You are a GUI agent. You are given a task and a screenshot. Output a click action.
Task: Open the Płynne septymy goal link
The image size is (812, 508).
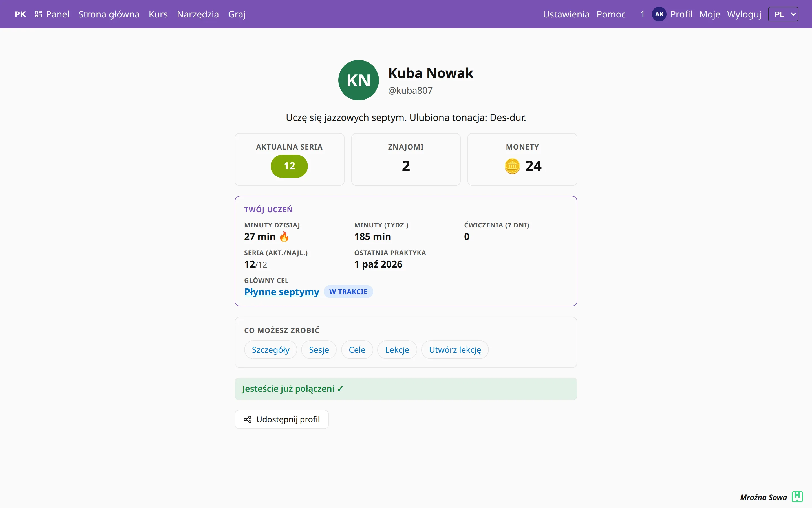pos(281,292)
